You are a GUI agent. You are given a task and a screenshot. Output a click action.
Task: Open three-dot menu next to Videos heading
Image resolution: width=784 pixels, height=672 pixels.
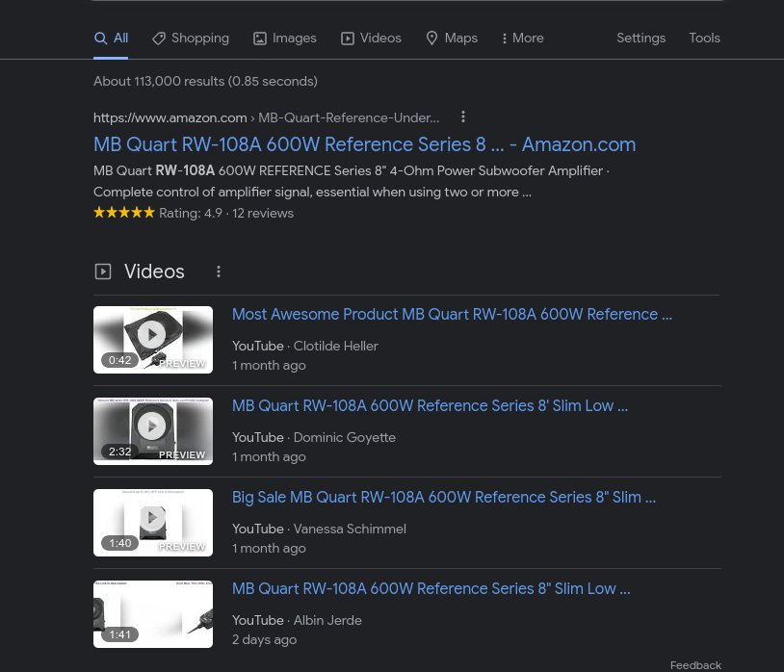click(219, 271)
